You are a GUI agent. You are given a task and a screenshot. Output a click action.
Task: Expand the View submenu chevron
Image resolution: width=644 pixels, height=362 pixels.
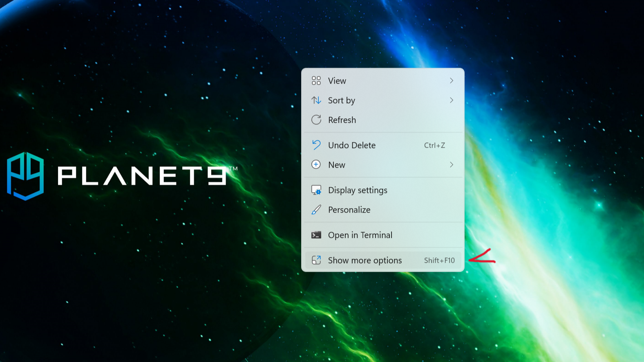452,81
